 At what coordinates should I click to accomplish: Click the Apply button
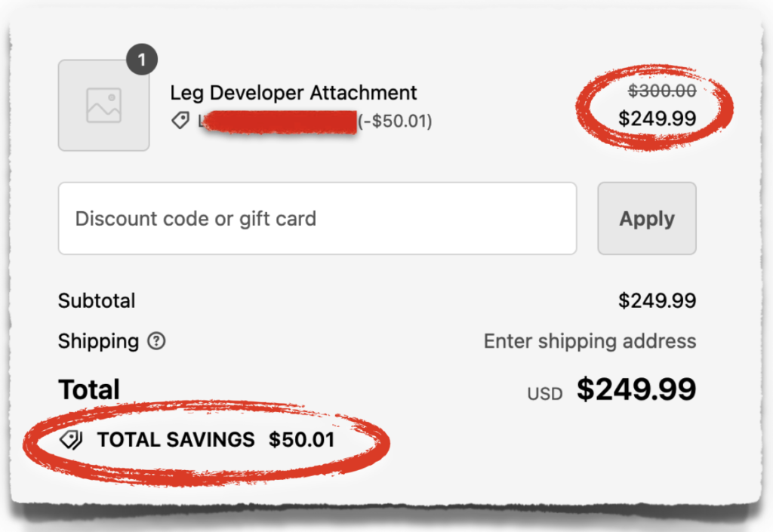pos(646,218)
